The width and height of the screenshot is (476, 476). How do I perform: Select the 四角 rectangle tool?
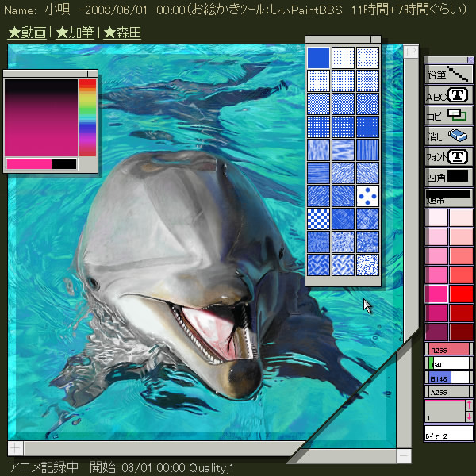pyautogui.click(x=449, y=177)
